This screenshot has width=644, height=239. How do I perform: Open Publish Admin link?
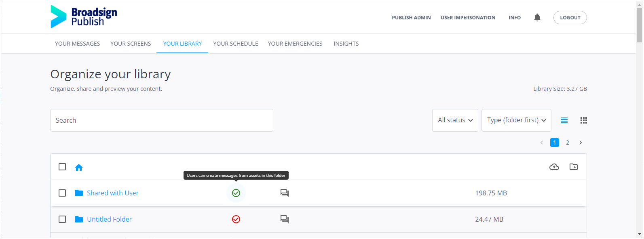click(411, 18)
